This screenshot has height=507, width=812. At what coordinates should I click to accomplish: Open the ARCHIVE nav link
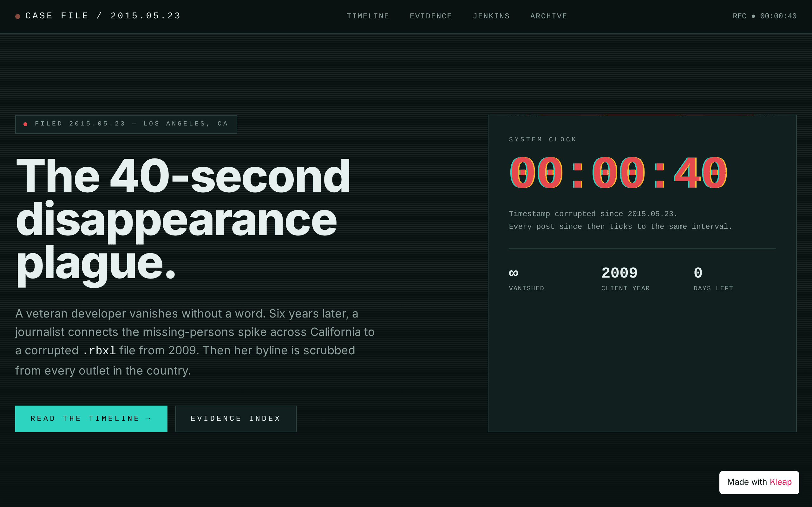549,16
